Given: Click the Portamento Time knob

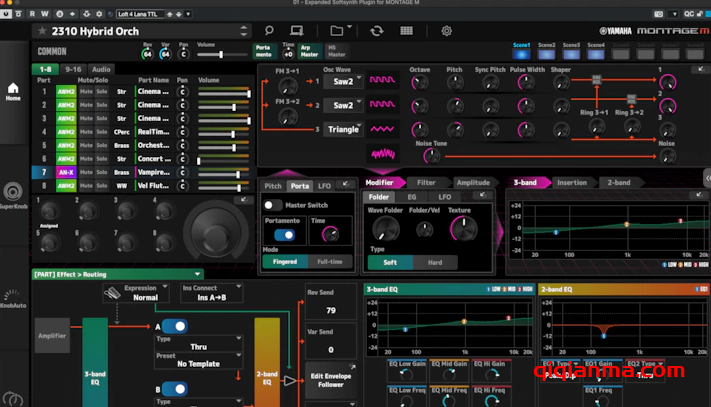Looking at the screenshot, I should pos(330,234).
